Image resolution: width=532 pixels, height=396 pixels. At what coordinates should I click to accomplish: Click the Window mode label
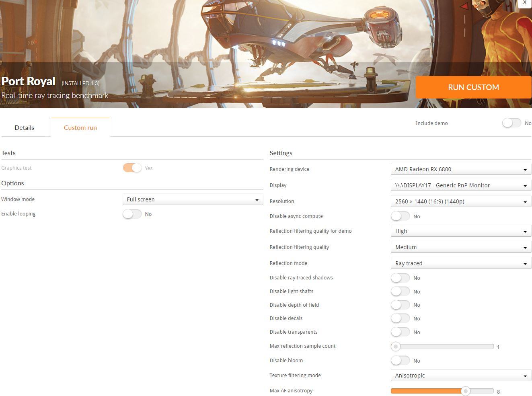click(18, 199)
